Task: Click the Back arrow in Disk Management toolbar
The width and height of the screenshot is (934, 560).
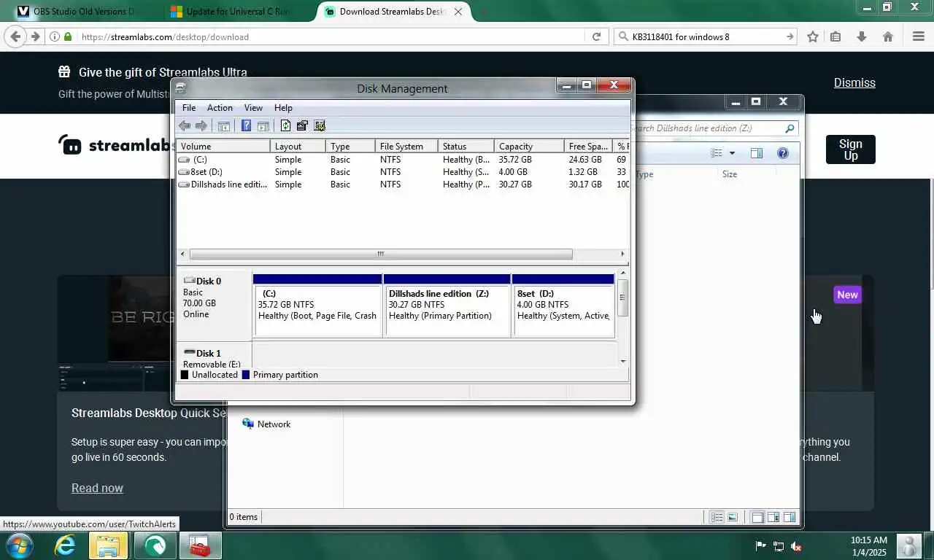Action: pyautogui.click(x=185, y=126)
